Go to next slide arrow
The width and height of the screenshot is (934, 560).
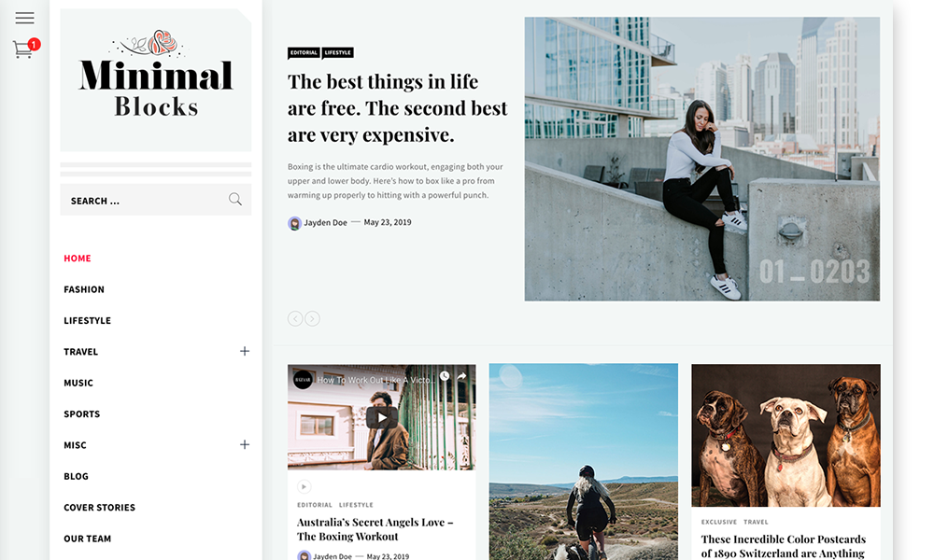[x=312, y=319]
